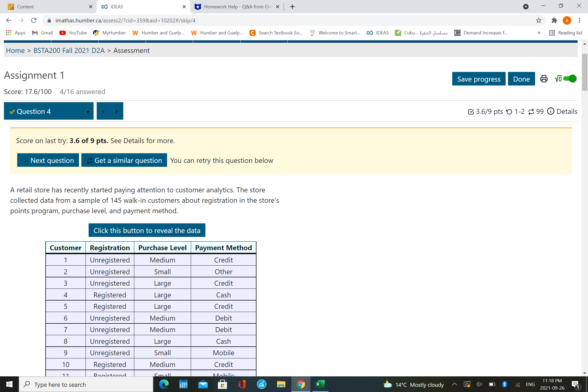Click the Done button

pos(521,79)
